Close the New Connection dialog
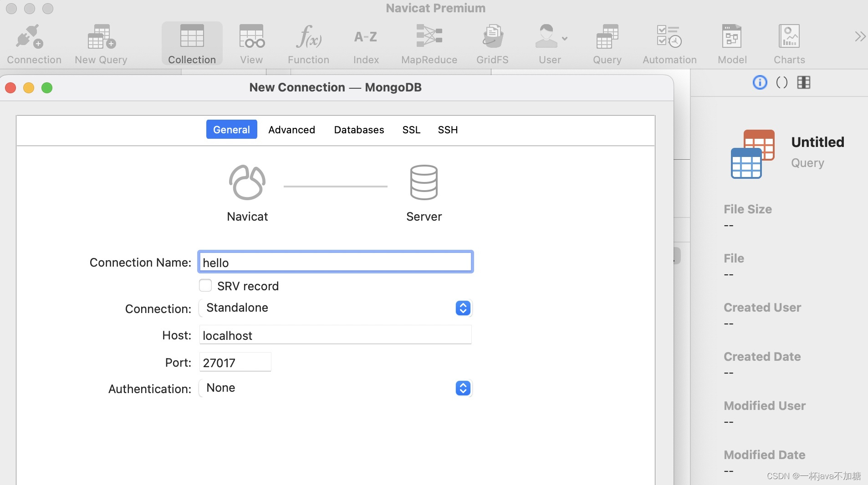The height and width of the screenshot is (485, 868). (10, 88)
